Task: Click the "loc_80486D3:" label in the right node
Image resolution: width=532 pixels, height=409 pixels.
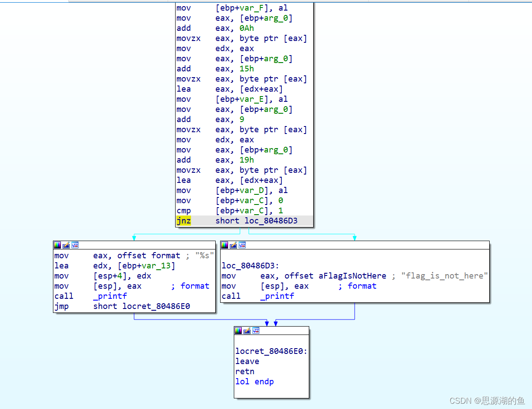Action: (x=251, y=266)
